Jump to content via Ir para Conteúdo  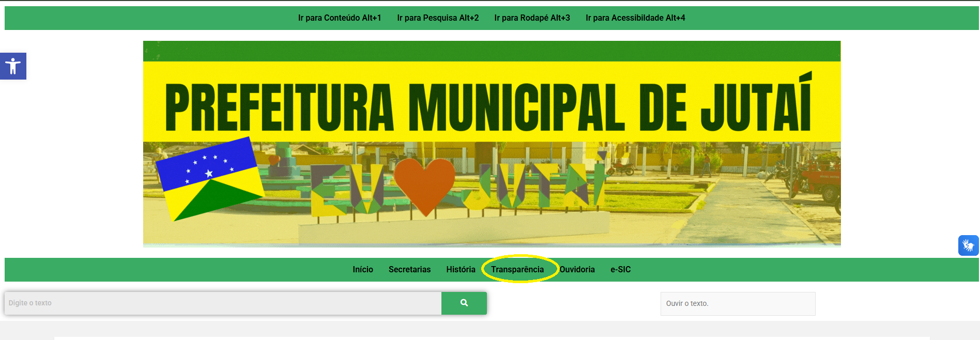point(339,18)
